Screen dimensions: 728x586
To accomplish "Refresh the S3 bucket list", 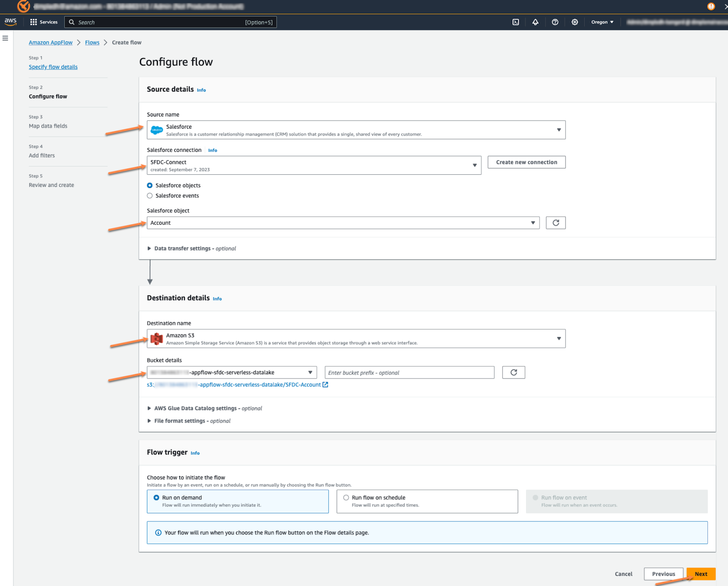I will (513, 373).
